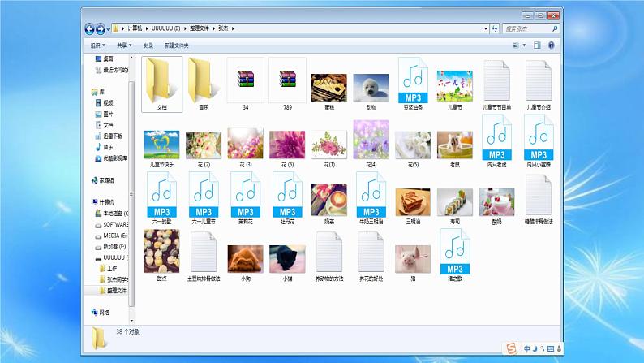The height and width of the screenshot is (363, 644).
Task: Open the Help question mark icon
Action: pyautogui.click(x=552, y=45)
